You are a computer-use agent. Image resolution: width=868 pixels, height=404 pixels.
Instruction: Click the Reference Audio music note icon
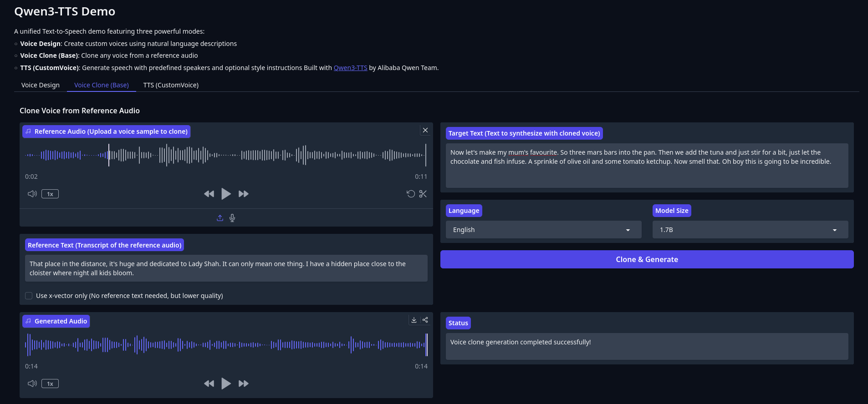tap(28, 131)
